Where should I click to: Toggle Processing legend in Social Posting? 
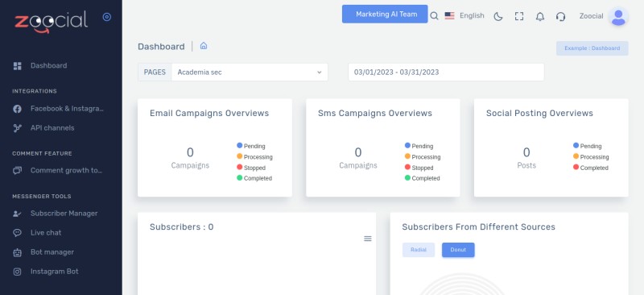point(591,156)
